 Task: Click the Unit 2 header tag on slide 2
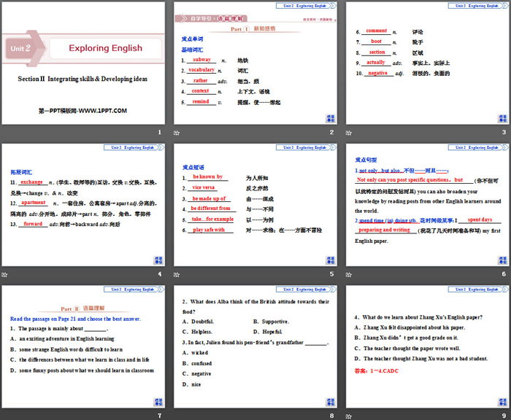(x=306, y=6)
